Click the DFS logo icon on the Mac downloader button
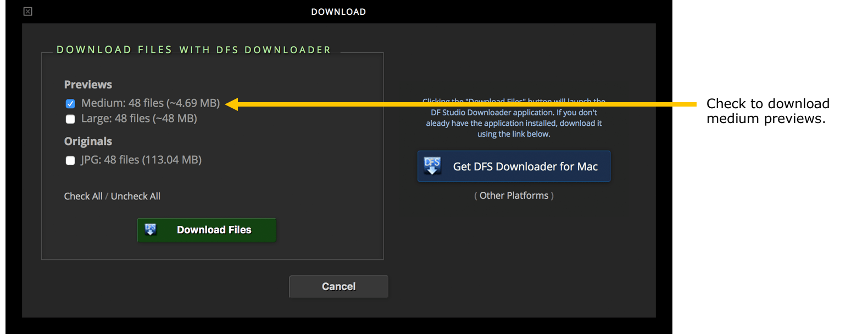This screenshot has width=868, height=334. tap(432, 166)
